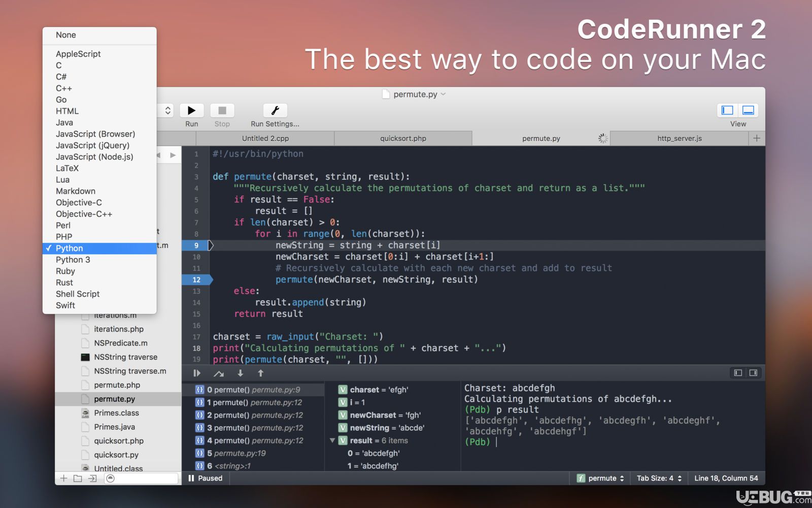Viewport: 812px width, 508px height.
Task: Click the Stop square button
Action: click(x=222, y=110)
